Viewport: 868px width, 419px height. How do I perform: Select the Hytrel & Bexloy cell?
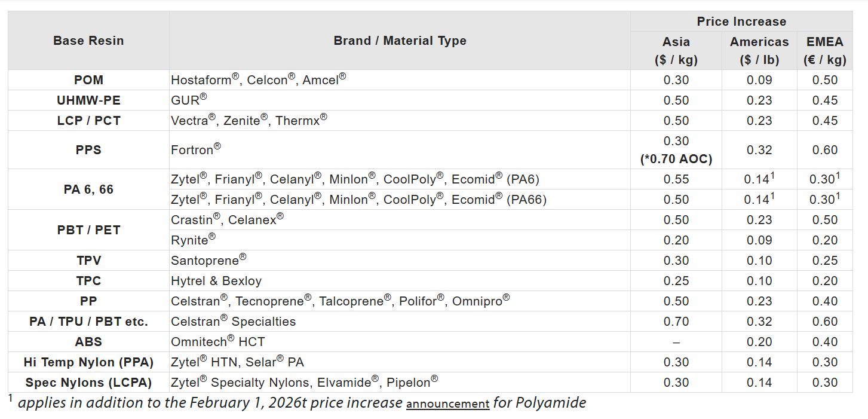coord(216,281)
